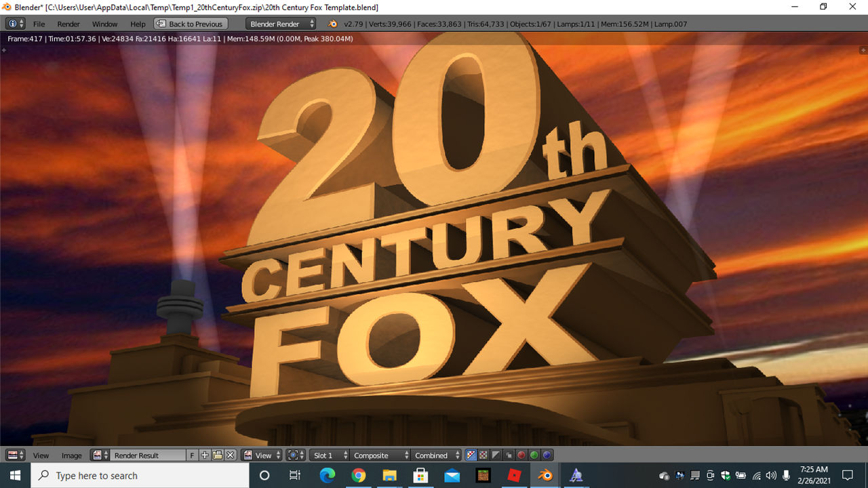Open Minecraft from the taskbar
This screenshot has height=488, width=868.
click(x=483, y=475)
